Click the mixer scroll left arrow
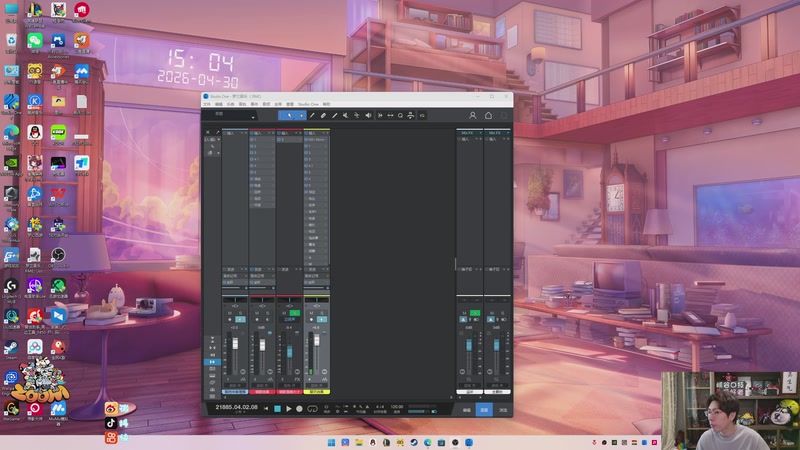 225,397
